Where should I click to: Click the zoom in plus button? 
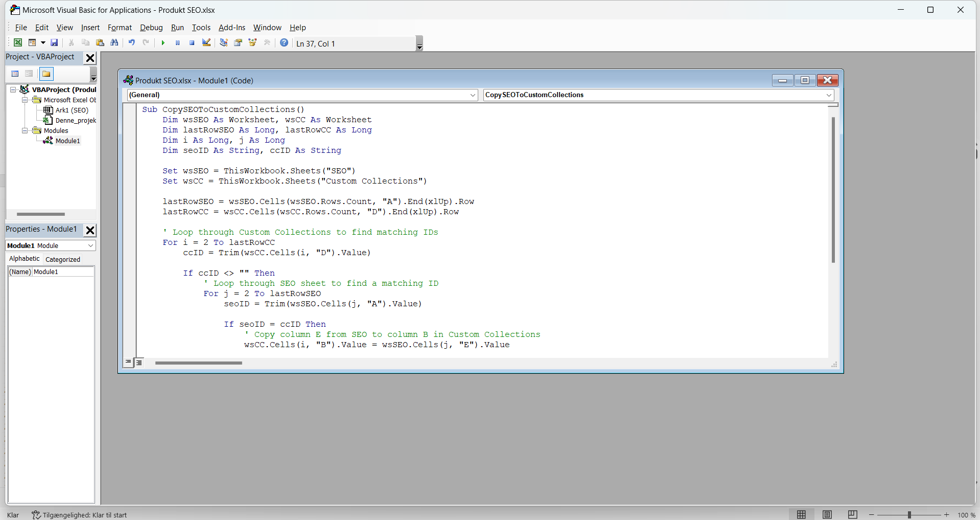(947, 515)
